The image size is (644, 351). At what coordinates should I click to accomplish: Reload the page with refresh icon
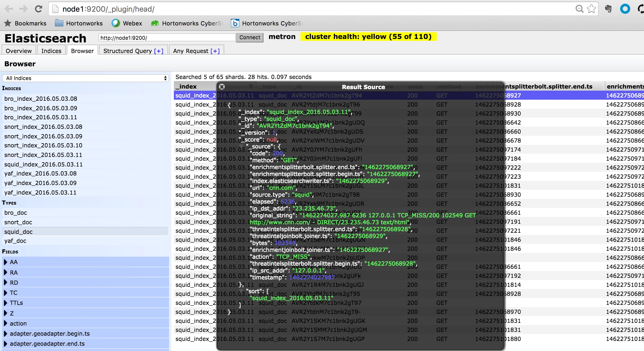tap(38, 9)
